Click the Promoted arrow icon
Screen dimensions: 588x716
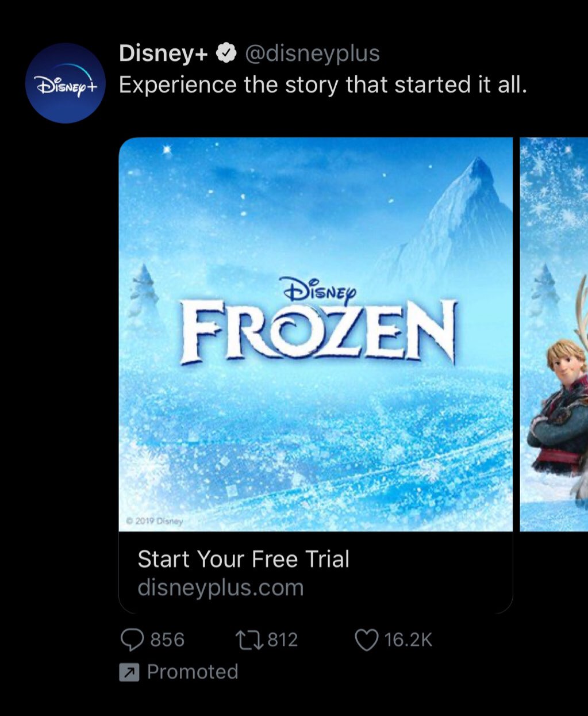pos(129,672)
